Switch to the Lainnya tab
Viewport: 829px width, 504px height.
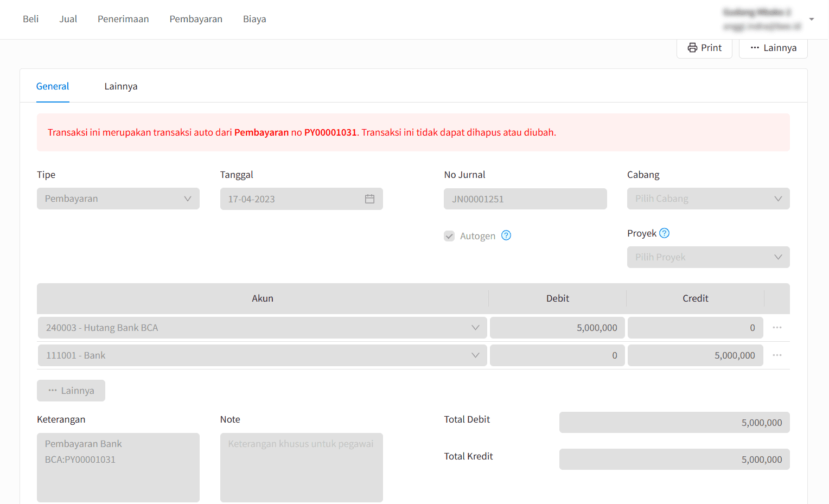point(121,86)
